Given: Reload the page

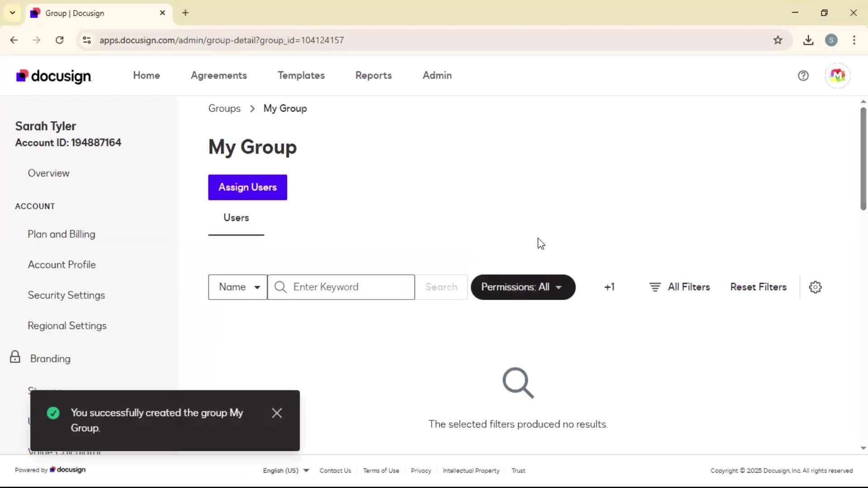Looking at the screenshot, I should coord(59,40).
